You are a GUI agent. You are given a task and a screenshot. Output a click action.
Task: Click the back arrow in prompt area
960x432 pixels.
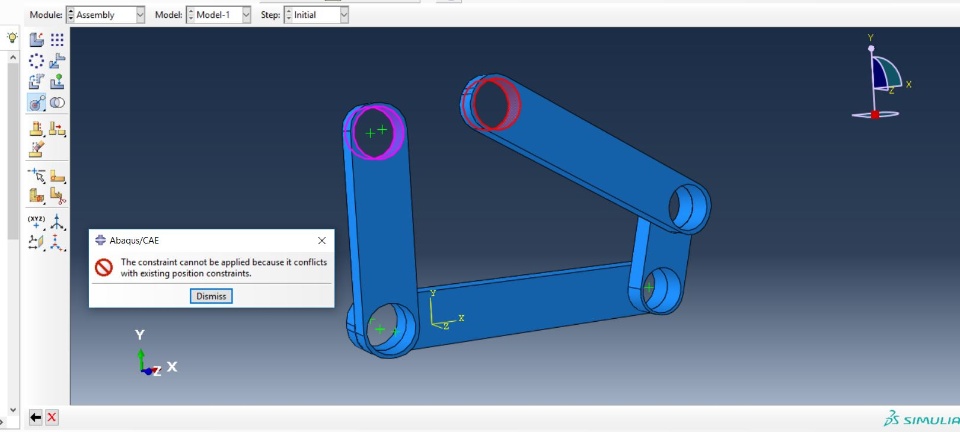point(36,418)
